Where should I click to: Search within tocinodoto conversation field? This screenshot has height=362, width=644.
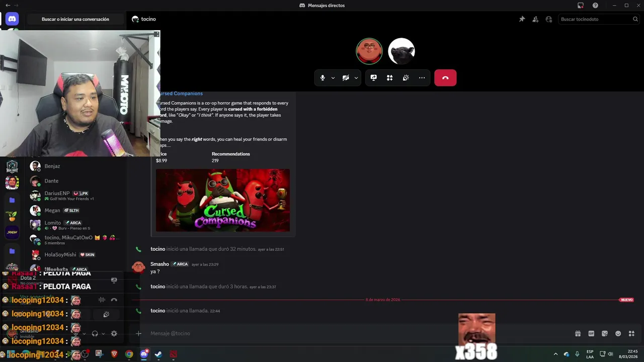coord(598,19)
